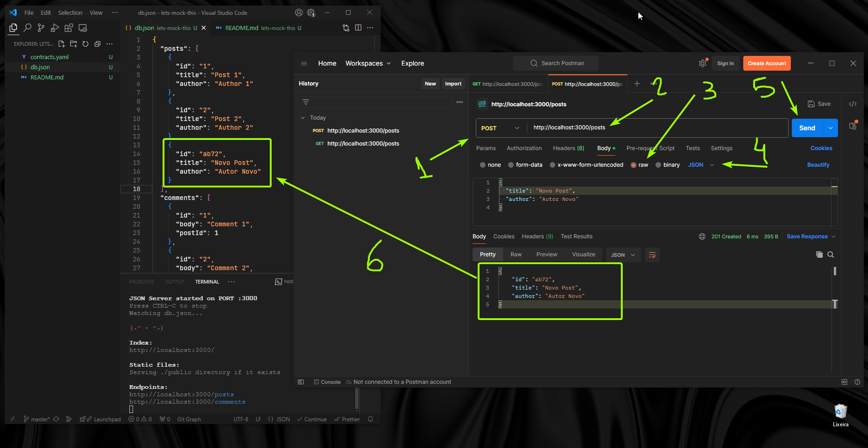The height and width of the screenshot is (448, 868).
Task: Open the response JSON format dropdown
Action: (623, 255)
